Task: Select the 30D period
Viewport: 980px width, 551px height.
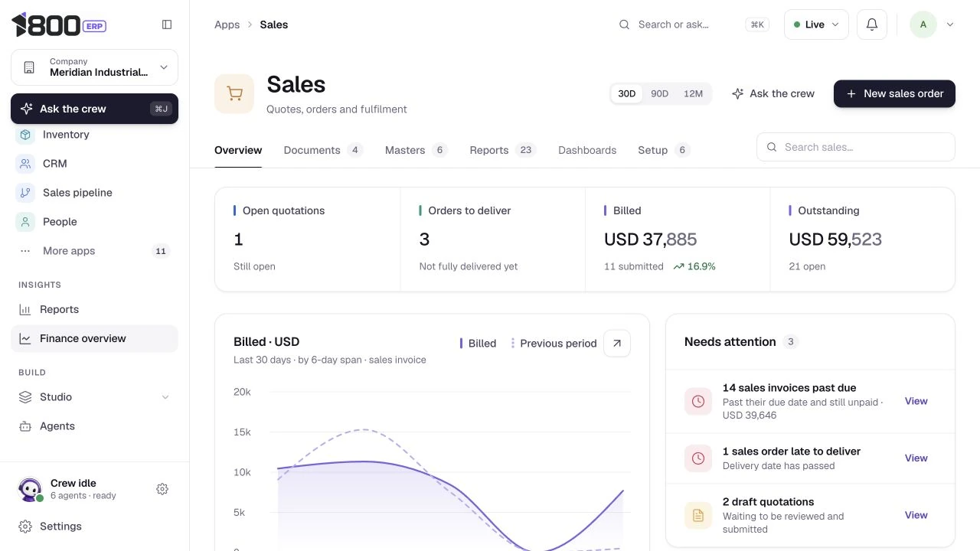Action: tap(627, 93)
